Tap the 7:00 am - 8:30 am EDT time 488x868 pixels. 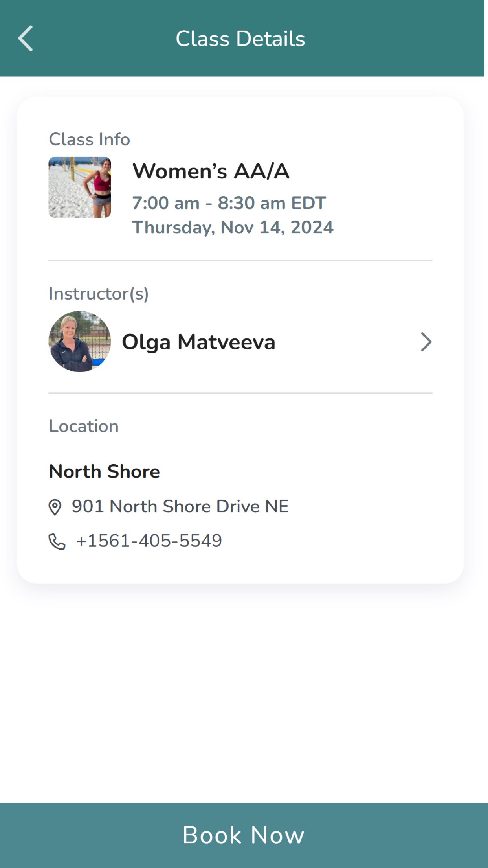tap(229, 203)
